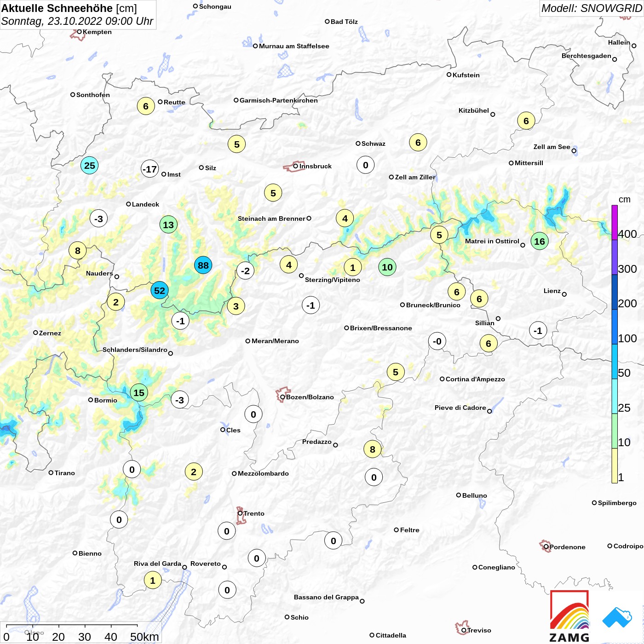Select the -1 marker south of Lienz
Viewport: 644px width, 644px height.
(538, 330)
